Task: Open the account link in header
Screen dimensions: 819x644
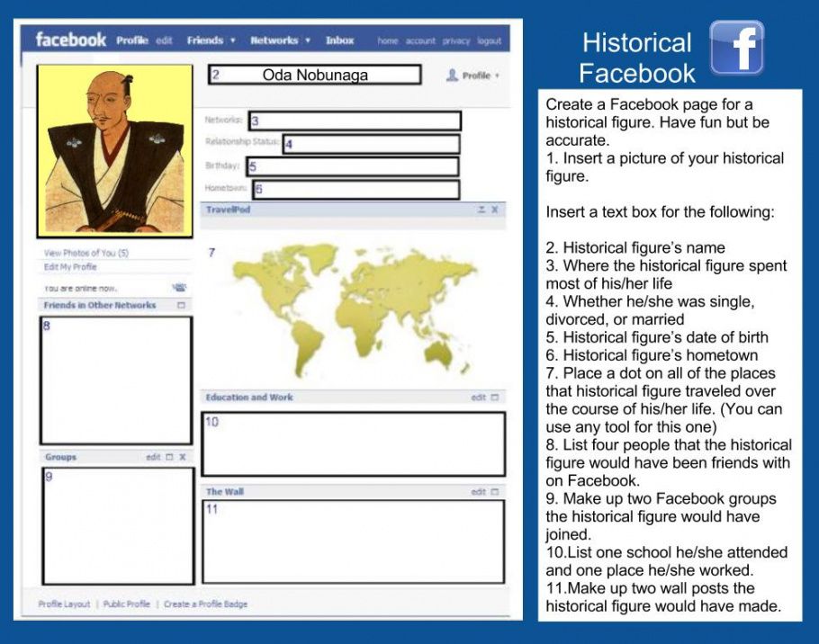Action: pyautogui.click(x=420, y=40)
